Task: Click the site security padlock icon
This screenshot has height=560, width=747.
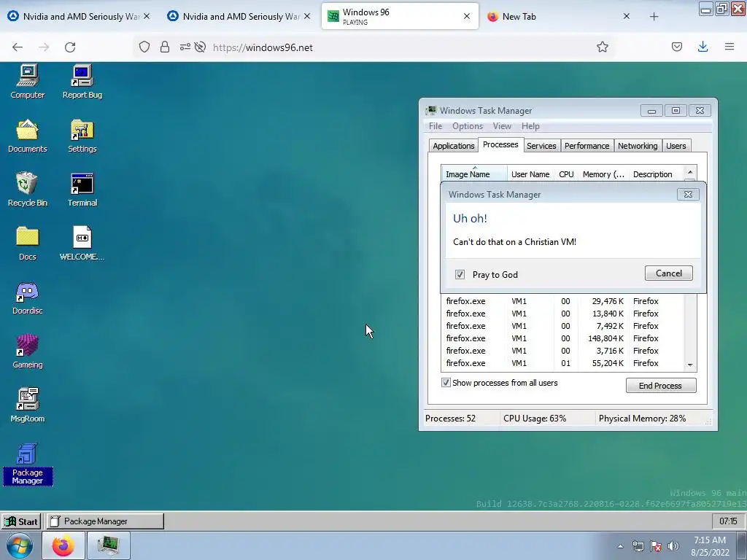Action: pyautogui.click(x=165, y=47)
